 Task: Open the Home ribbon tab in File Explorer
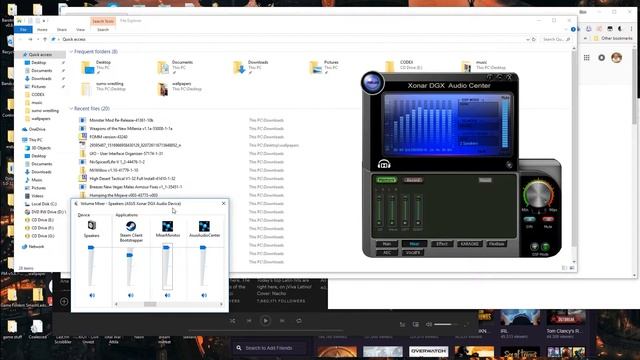tap(42, 29)
